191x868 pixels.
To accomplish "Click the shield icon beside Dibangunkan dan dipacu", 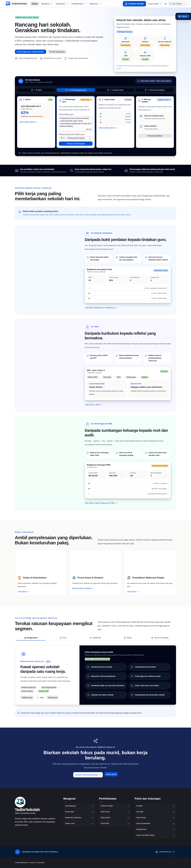I will point(18,852).
